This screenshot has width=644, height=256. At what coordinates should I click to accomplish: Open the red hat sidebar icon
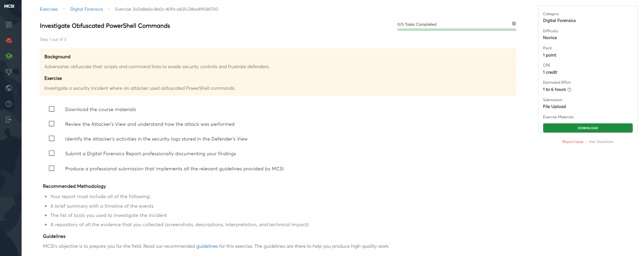[9, 40]
